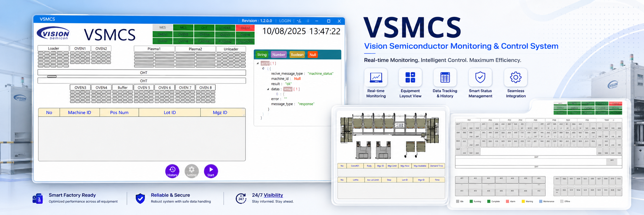Select the Real-time Monitoring feature icon
The height and width of the screenshot is (215, 644).
point(376,78)
